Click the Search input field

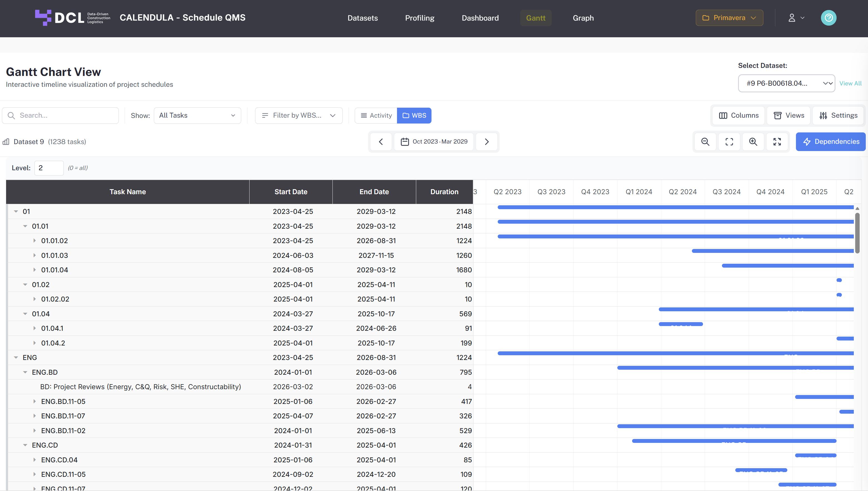coord(61,116)
